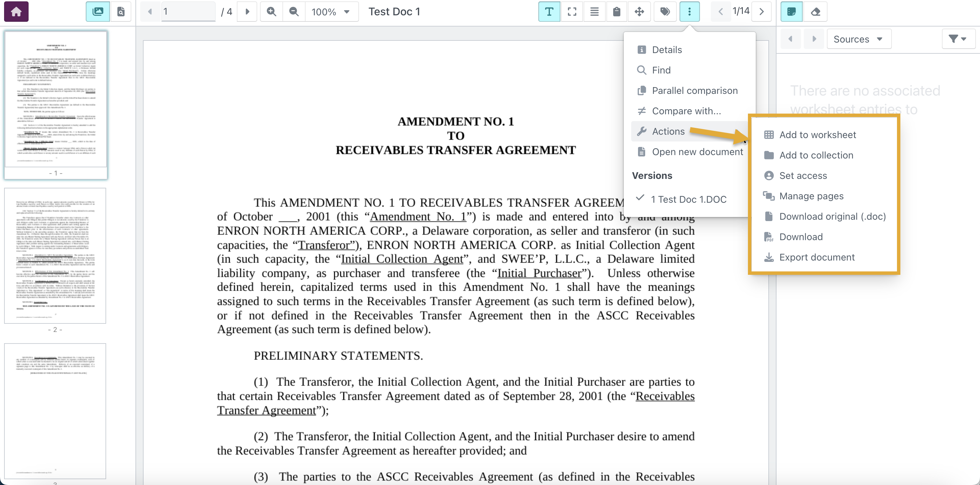Select the page 2 thumbnail

coord(55,256)
